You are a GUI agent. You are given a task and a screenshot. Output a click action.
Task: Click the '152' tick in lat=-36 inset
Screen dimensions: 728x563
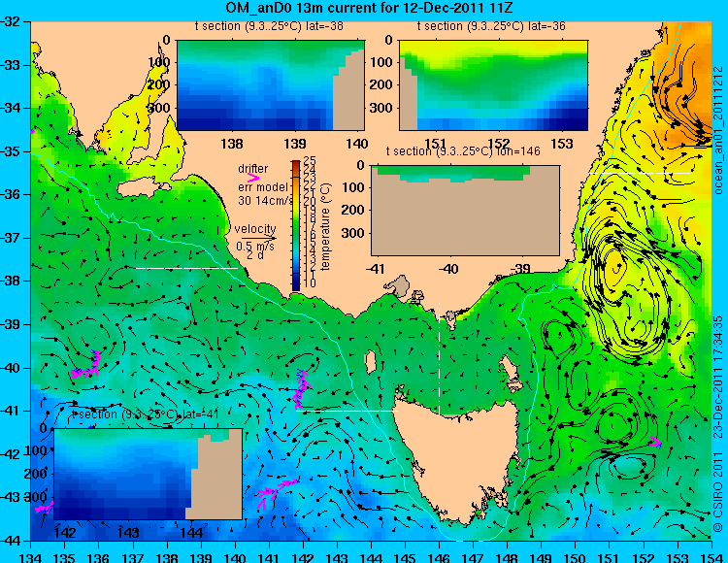click(499, 144)
